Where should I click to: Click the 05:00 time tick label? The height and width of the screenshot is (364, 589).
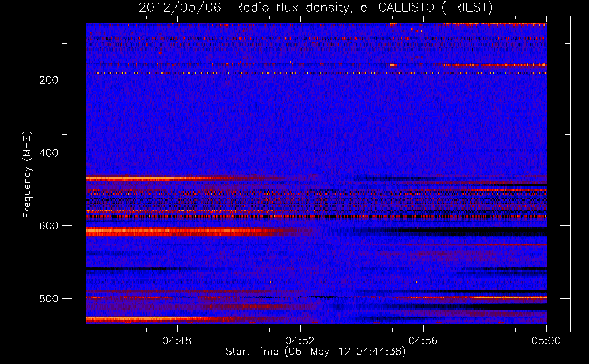[546, 341]
